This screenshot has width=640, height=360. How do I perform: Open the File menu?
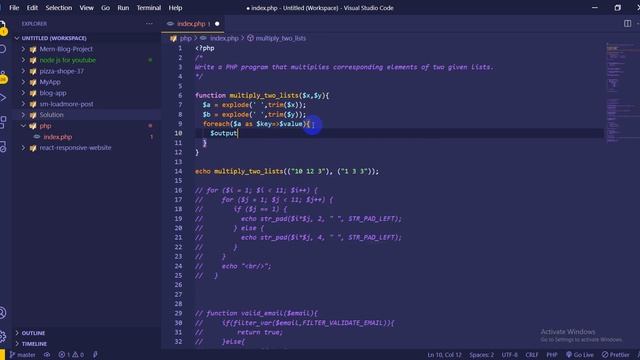[14, 8]
